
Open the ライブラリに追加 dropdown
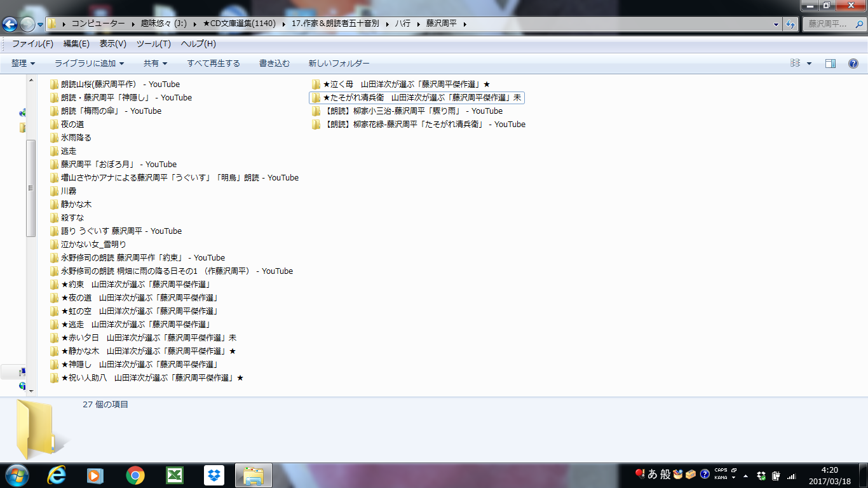point(89,64)
